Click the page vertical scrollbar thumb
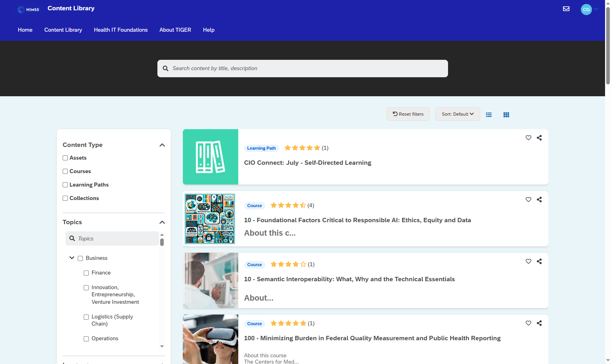Image resolution: width=611 pixels, height=364 pixels. 608,46
